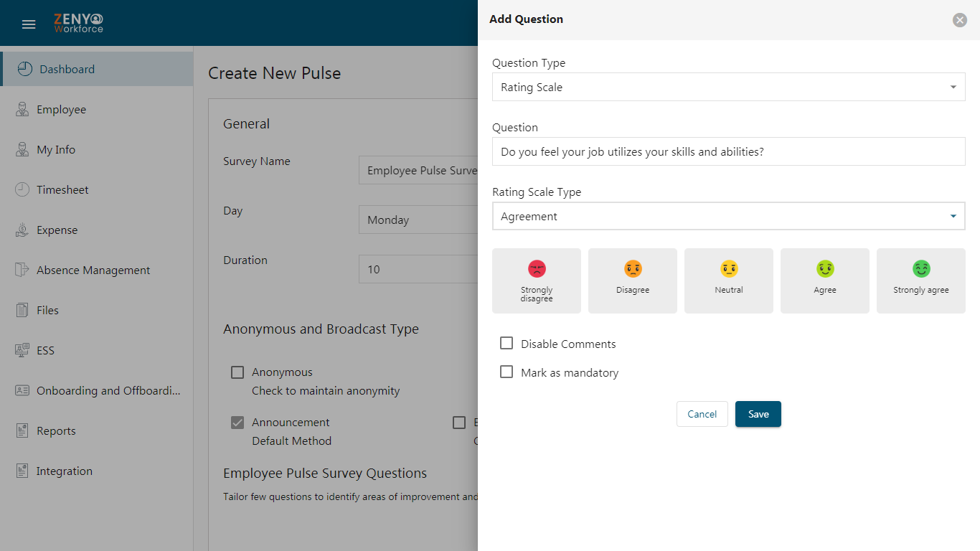This screenshot has width=980, height=551.
Task: Click the Integration sidebar icon
Action: click(22, 471)
